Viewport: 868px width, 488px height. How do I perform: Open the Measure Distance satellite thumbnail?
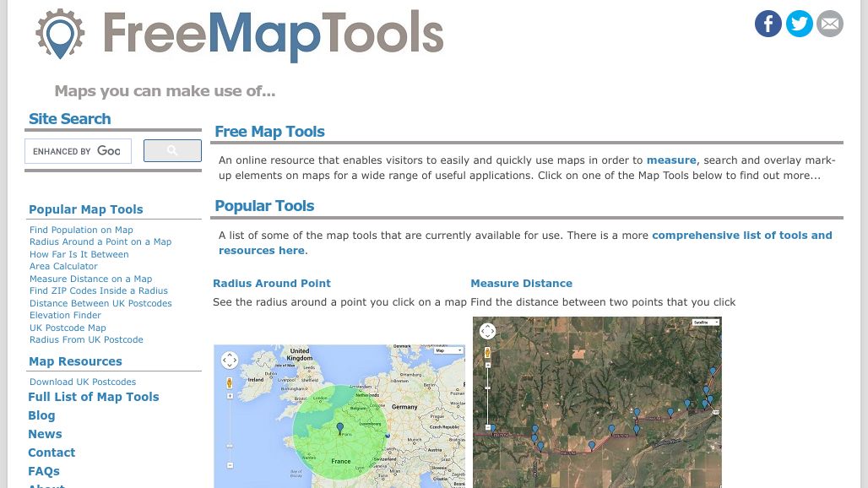click(597, 402)
